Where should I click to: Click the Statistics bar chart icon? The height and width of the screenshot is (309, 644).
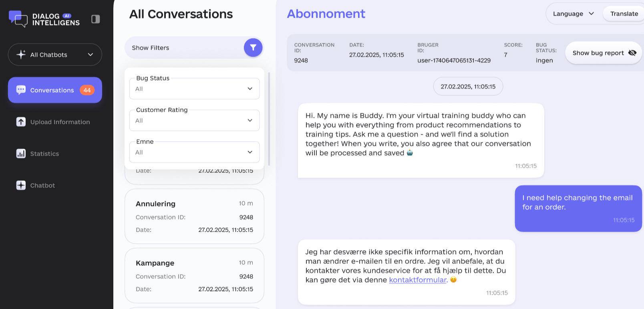(21, 153)
